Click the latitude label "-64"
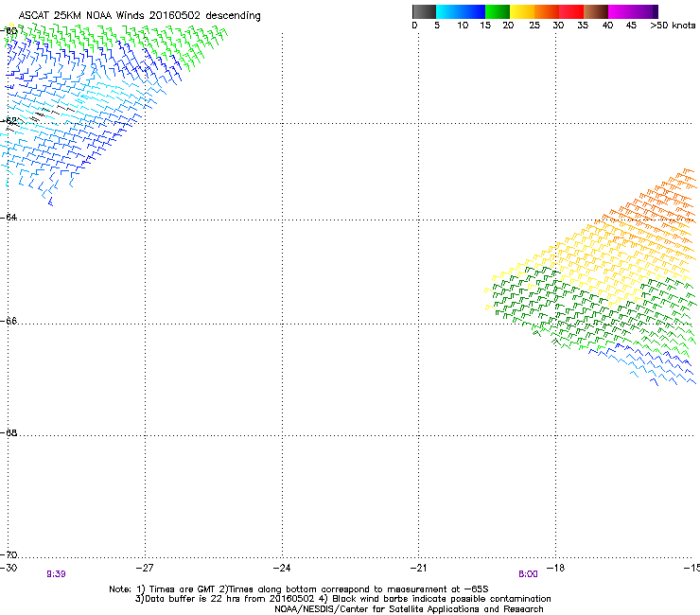Image resolution: width=700 pixels, height=615 pixels. coord(9,217)
